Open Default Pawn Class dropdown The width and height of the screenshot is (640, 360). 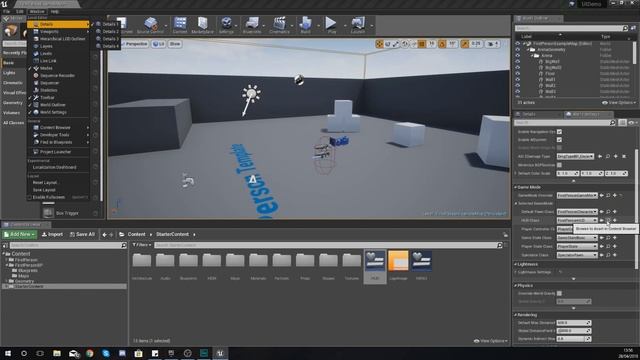(577, 212)
